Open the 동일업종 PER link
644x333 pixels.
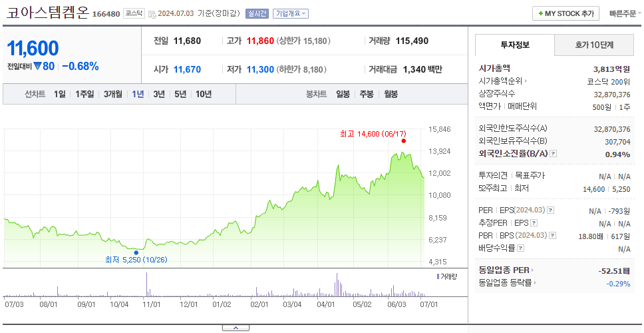(506, 270)
